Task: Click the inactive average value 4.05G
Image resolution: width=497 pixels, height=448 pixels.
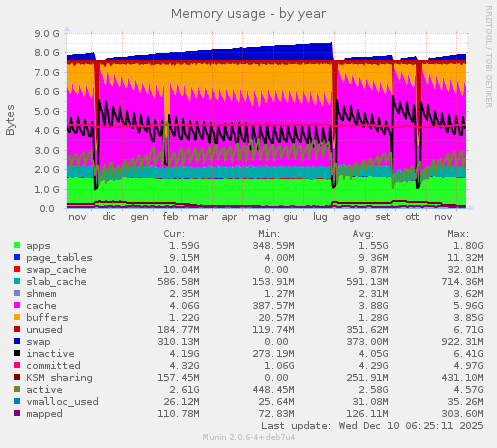Action: tap(373, 354)
